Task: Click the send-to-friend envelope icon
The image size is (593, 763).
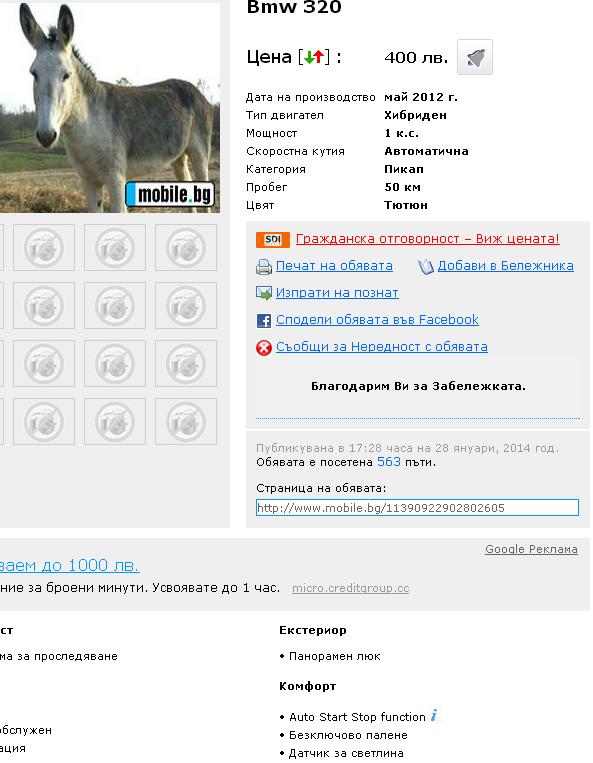Action: (x=264, y=293)
